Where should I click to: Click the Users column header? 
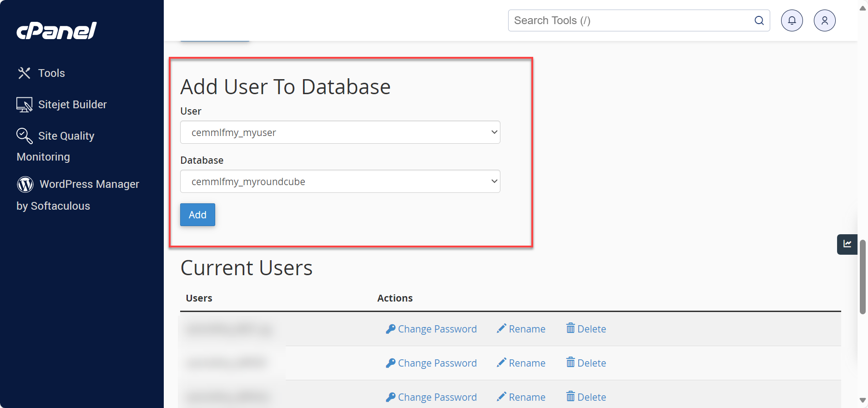pos(199,298)
